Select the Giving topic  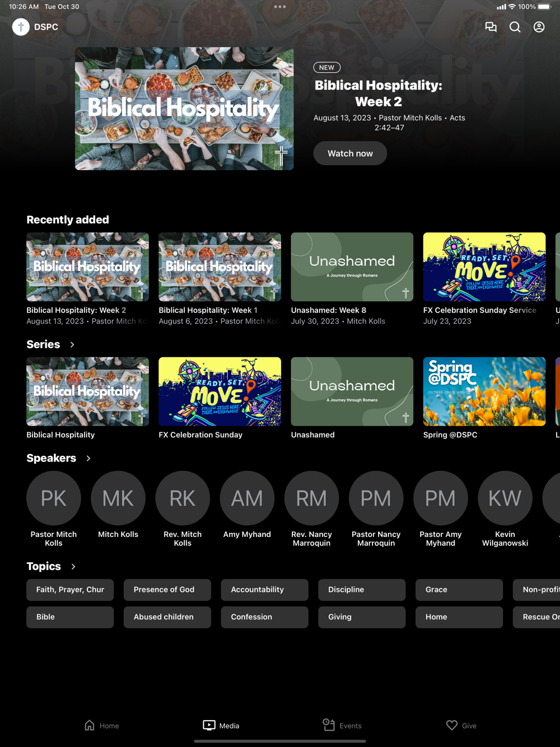(362, 617)
